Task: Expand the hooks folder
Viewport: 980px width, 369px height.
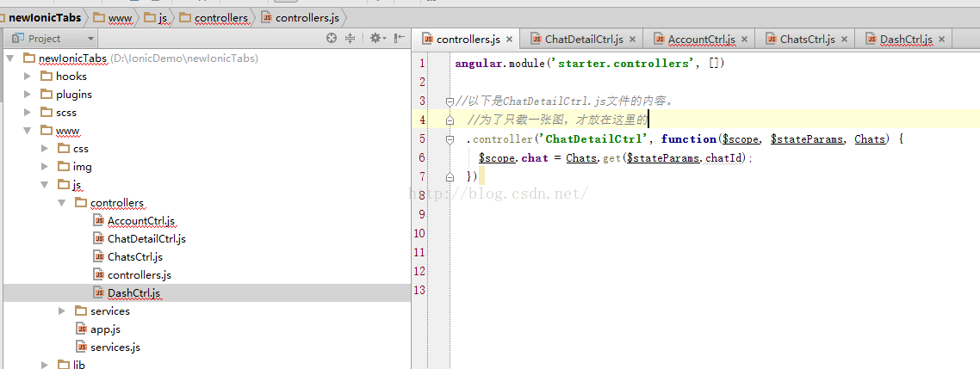Action: point(27,77)
